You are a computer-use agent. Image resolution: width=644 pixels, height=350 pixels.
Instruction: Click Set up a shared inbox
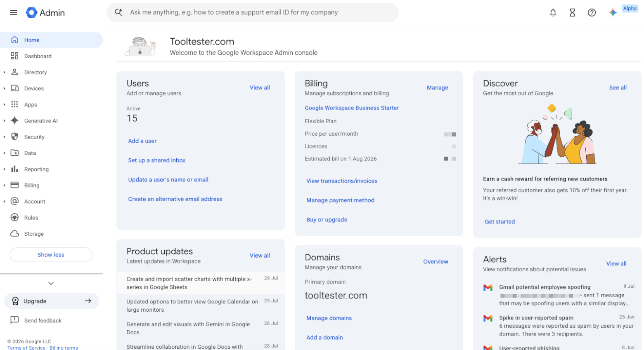pos(156,160)
